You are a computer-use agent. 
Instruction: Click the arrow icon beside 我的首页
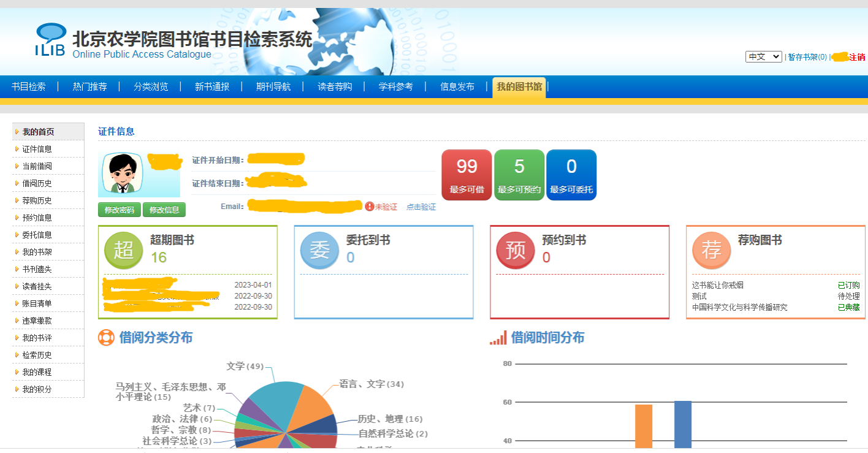click(17, 132)
